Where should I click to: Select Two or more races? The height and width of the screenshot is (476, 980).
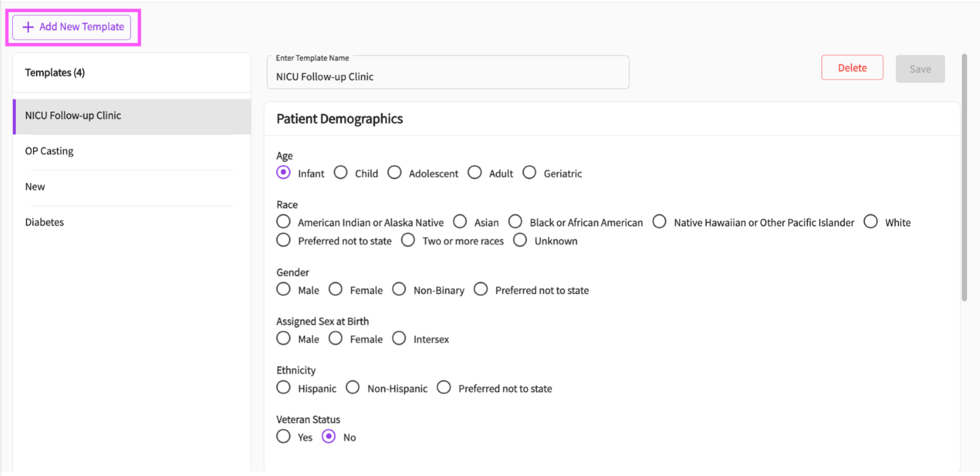point(408,240)
